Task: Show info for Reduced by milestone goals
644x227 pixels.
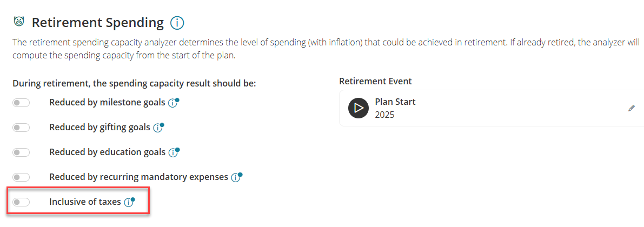Action: point(173,103)
